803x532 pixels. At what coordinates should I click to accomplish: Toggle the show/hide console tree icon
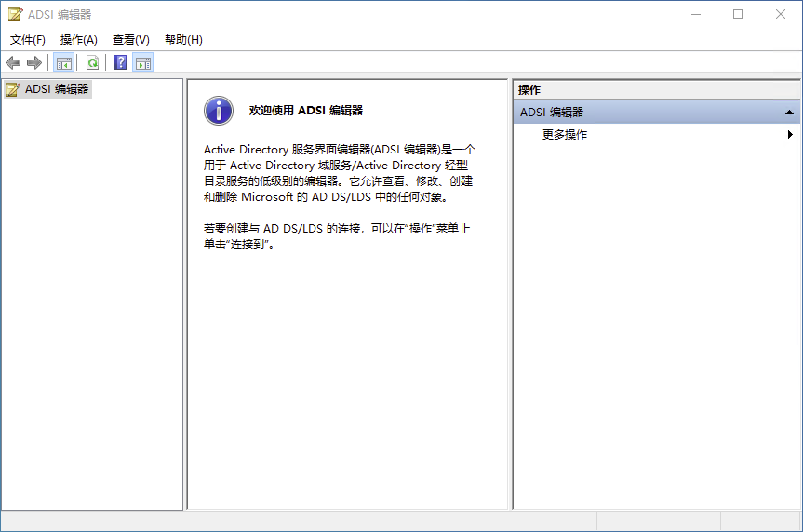64,63
